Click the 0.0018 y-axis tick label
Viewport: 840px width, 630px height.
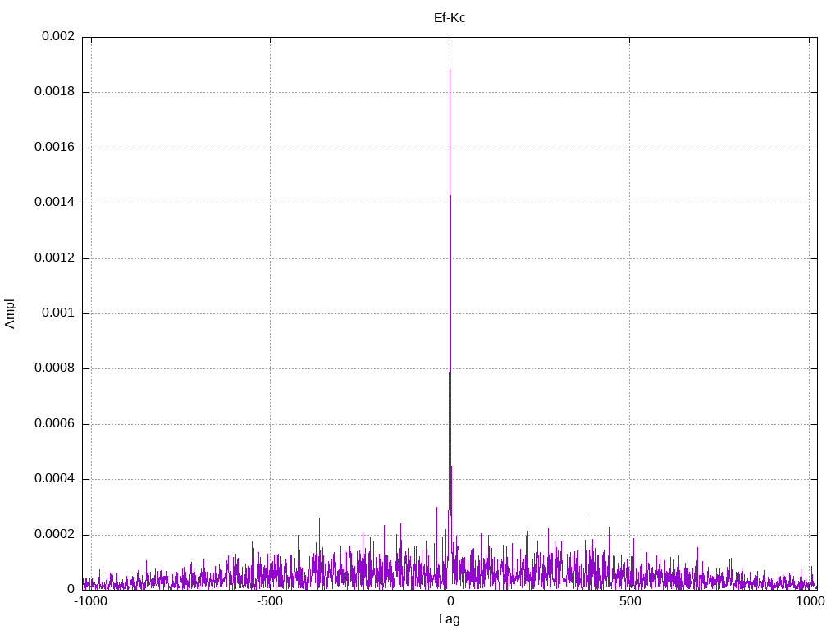[x=54, y=92]
